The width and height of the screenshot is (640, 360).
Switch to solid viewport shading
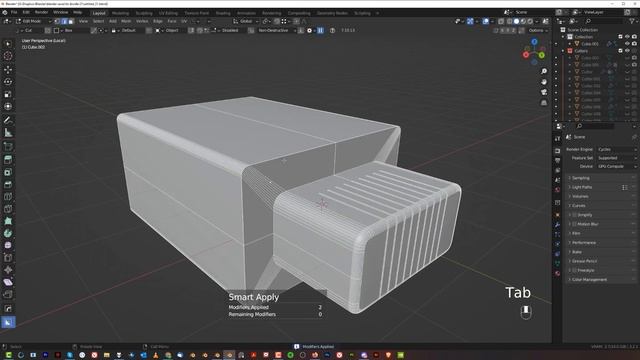click(x=516, y=21)
